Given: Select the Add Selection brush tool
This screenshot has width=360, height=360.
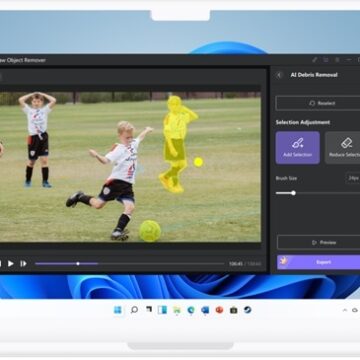Looking at the screenshot, I should pyautogui.click(x=297, y=148).
